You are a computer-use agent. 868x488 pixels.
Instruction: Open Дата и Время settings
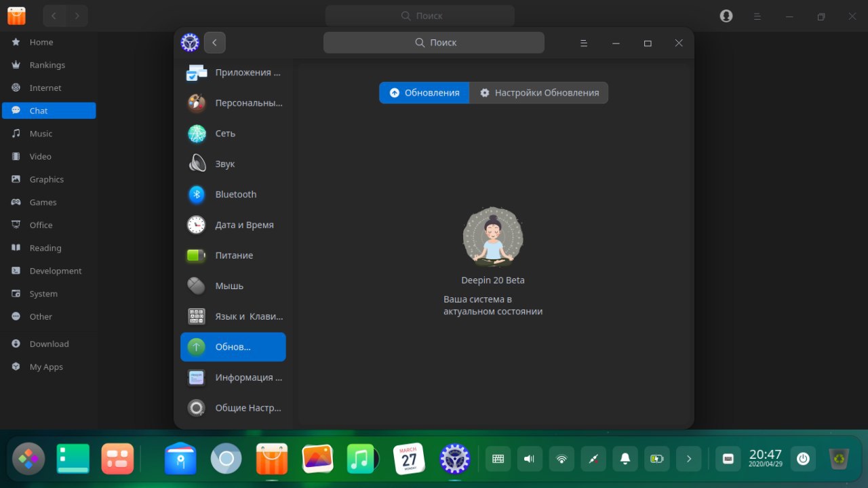pyautogui.click(x=233, y=225)
